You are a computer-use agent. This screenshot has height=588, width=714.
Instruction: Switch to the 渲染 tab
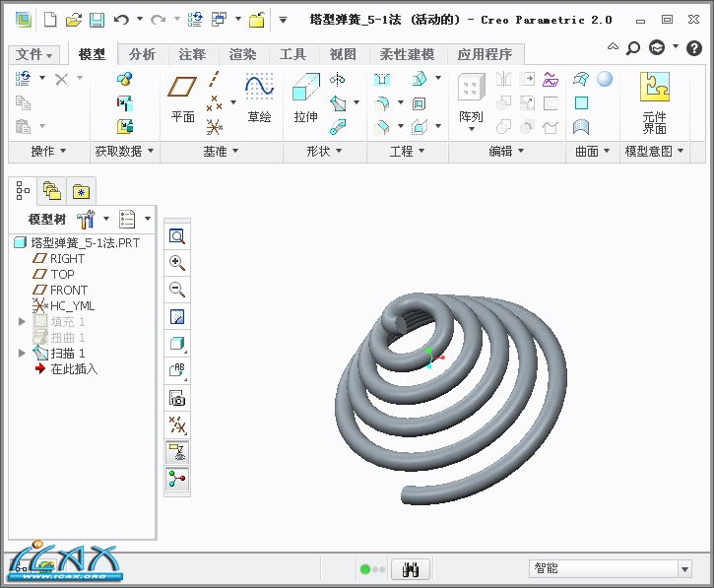click(x=242, y=54)
